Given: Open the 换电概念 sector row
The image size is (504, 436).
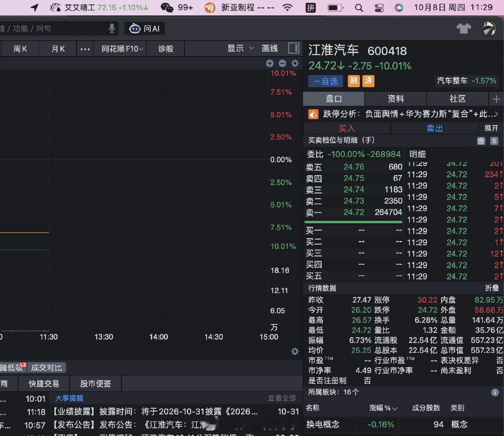Looking at the screenshot, I should [x=404, y=424].
